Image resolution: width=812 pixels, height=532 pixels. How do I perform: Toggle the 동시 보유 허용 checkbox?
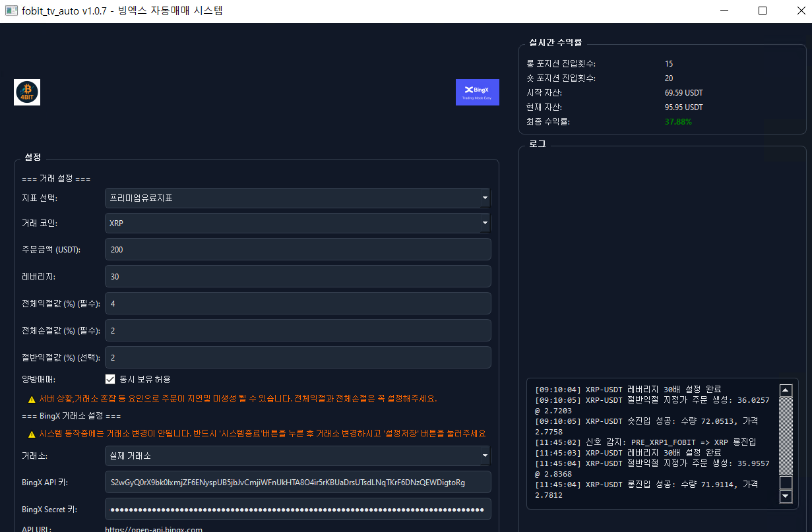111,379
